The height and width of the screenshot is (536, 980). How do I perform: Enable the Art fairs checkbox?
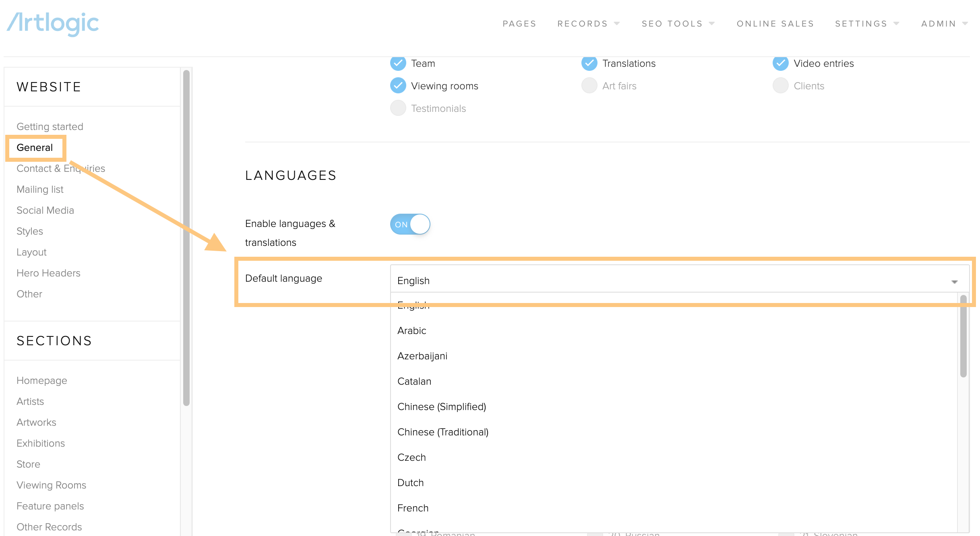(589, 85)
